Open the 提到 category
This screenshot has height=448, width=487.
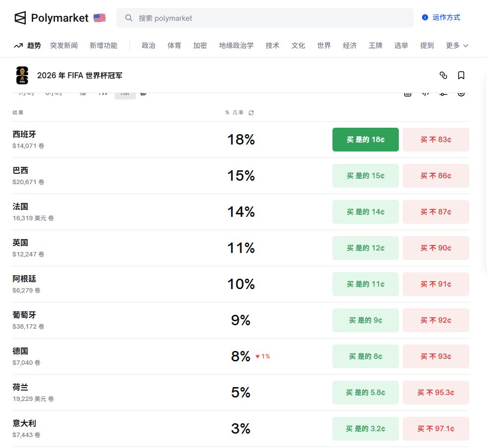click(x=427, y=46)
